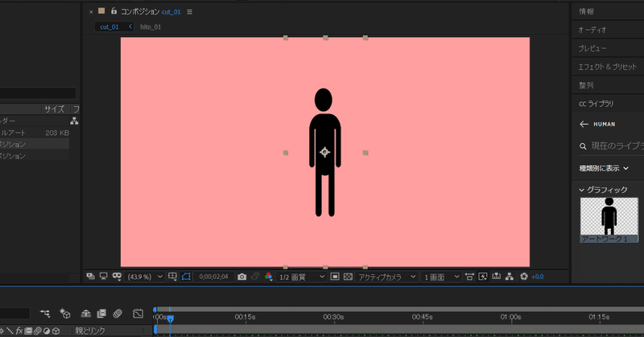Click the current time 0;00;02;04 field
Image resolution: width=644 pixels, height=337 pixels.
pos(213,277)
